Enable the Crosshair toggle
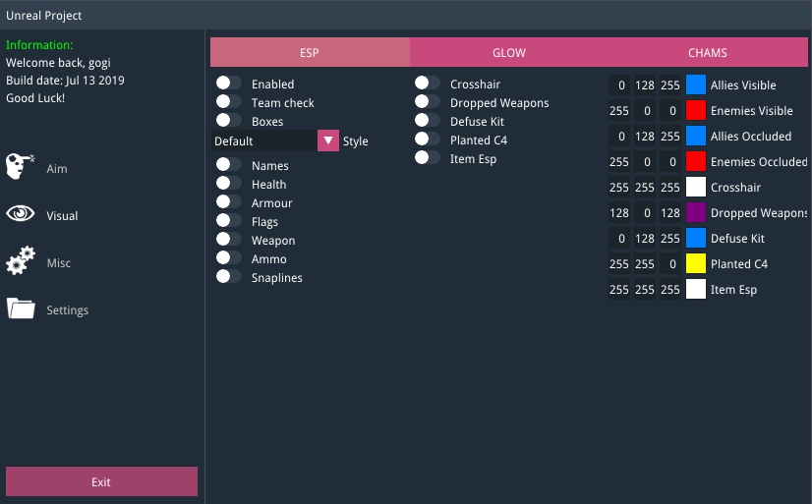Viewport: 812px width, 504px height. [428, 84]
